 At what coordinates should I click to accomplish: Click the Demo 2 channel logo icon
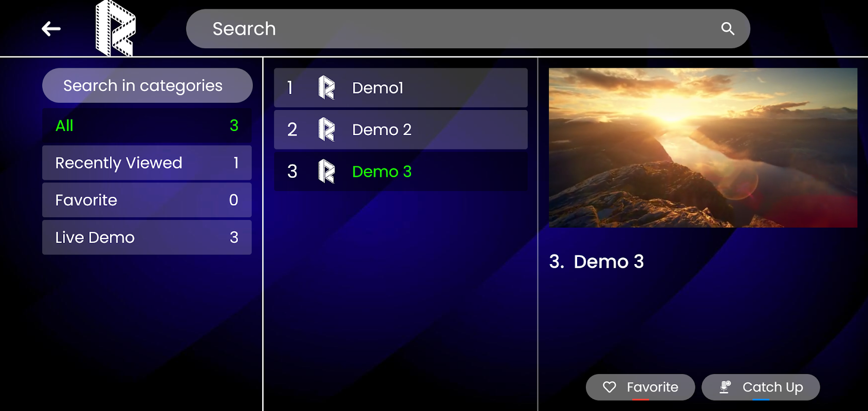click(326, 129)
